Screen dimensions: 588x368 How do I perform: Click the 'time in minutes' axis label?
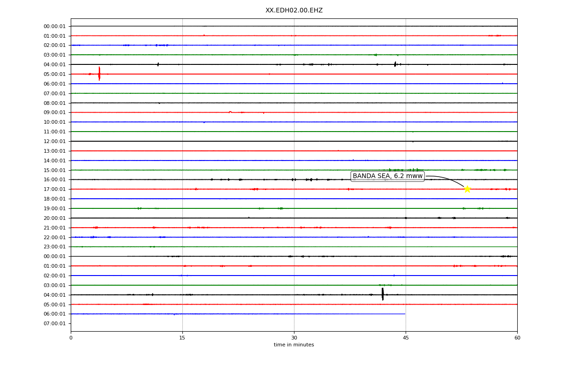[294, 345]
